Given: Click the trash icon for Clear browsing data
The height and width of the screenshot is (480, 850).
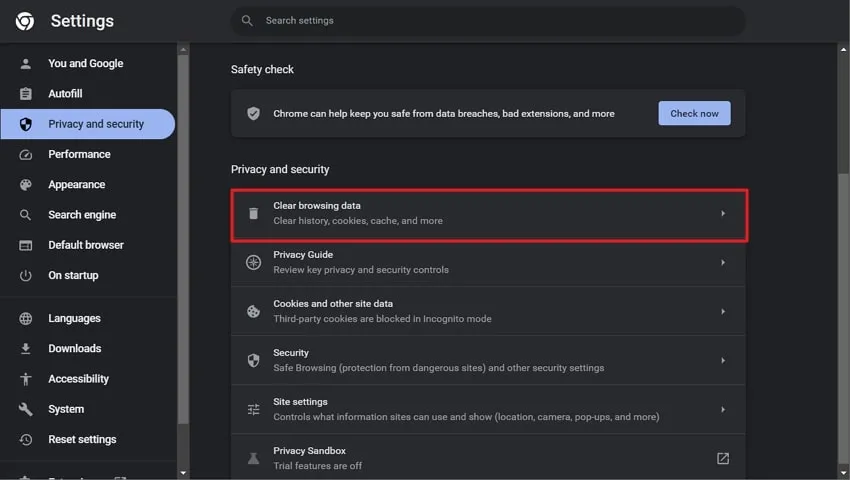Looking at the screenshot, I should click(x=254, y=213).
